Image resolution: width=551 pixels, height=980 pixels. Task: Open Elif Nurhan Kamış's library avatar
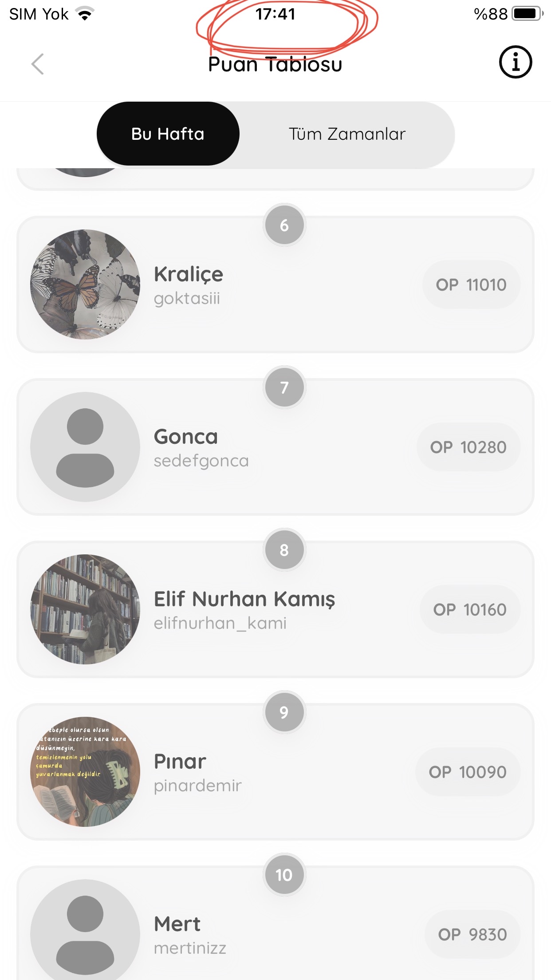click(85, 609)
